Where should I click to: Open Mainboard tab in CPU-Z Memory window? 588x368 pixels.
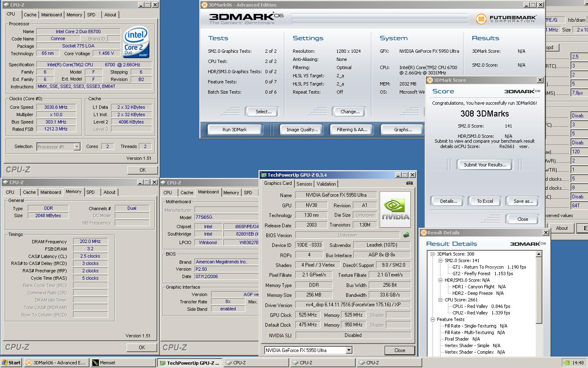pyautogui.click(x=51, y=192)
